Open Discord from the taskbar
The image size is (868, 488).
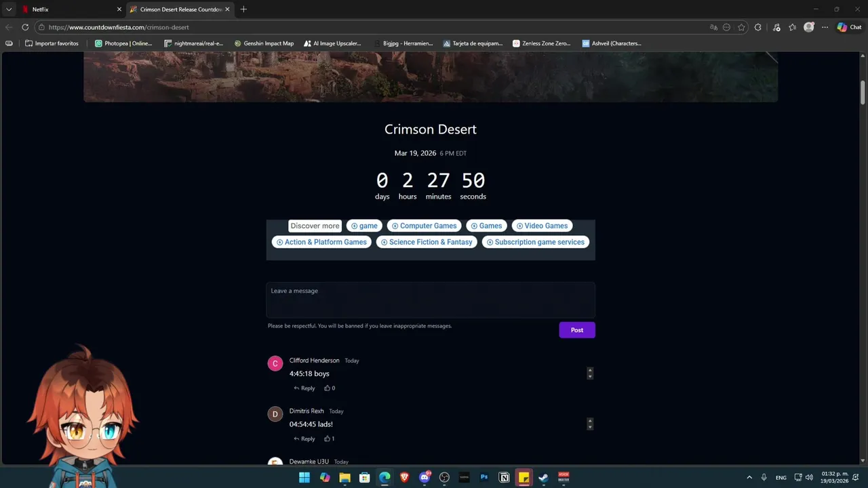click(x=425, y=477)
